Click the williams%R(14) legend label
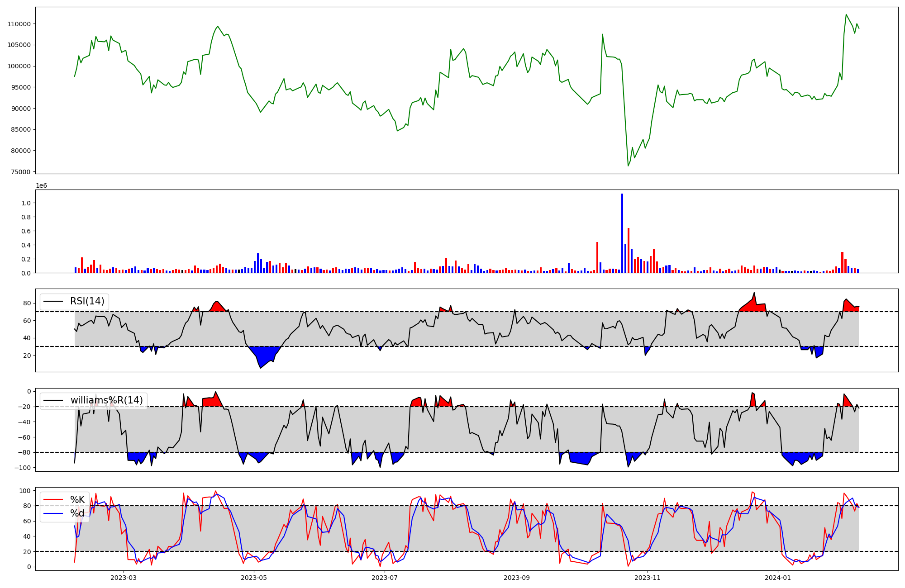905x588 pixels. pos(106,400)
